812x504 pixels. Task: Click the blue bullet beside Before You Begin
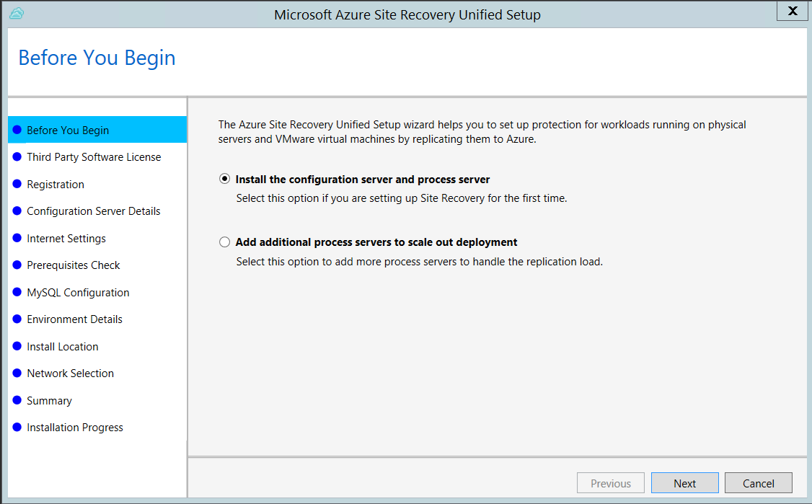pos(19,131)
